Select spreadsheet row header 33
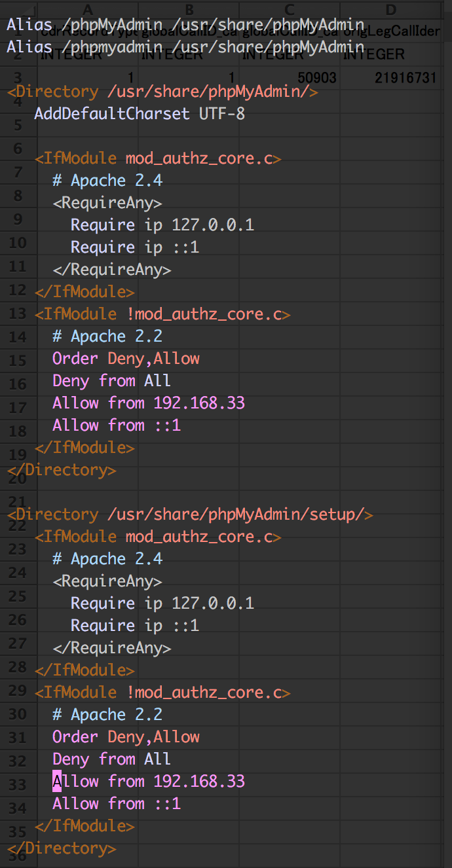Image resolution: width=452 pixels, height=868 pixels. pyautogui.click(x=18, y=785)
